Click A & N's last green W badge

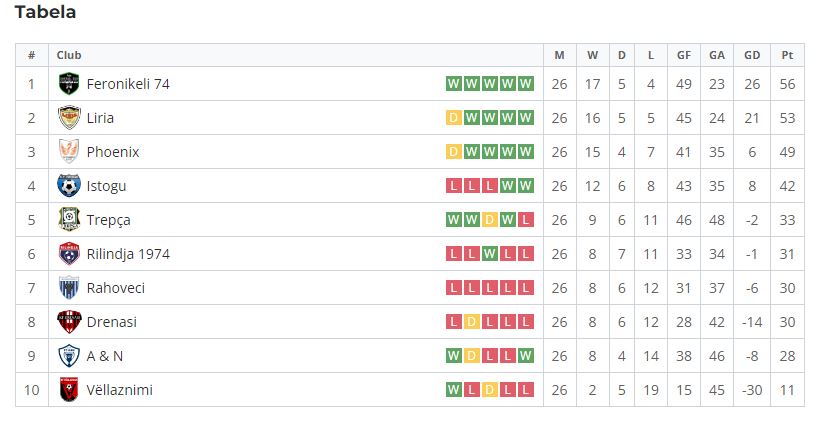tap(525, 356)
